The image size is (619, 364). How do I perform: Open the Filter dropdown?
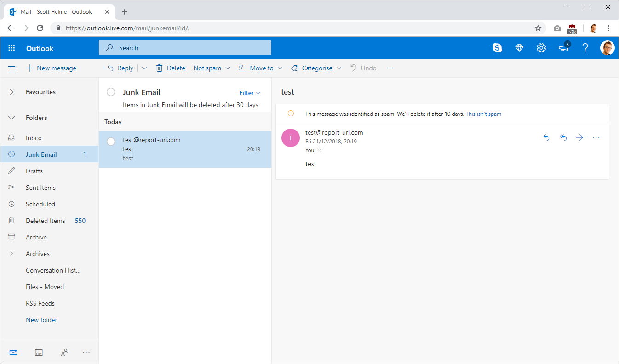[x=250, y=93]
